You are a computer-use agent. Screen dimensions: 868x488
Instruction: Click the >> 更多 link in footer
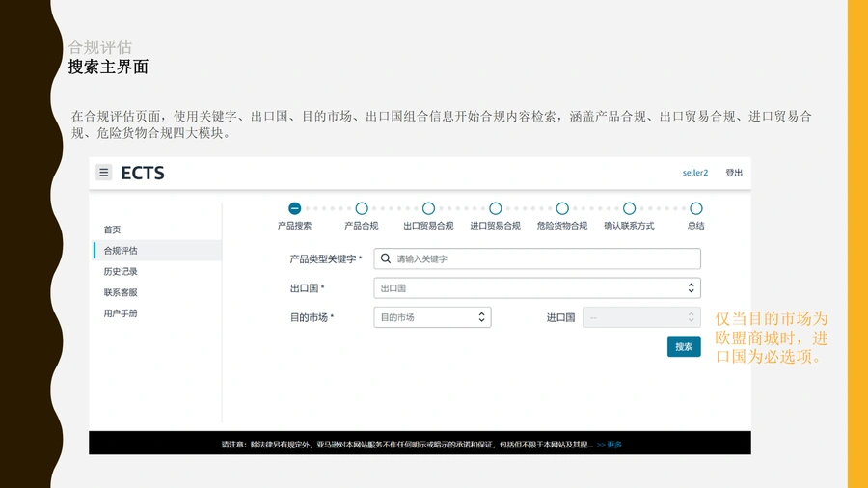point(609,445)
